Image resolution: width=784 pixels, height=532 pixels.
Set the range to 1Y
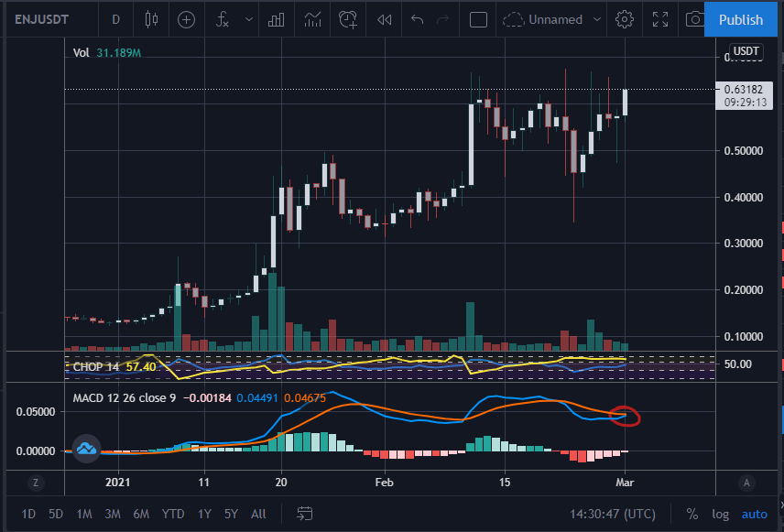coord(204,514)
